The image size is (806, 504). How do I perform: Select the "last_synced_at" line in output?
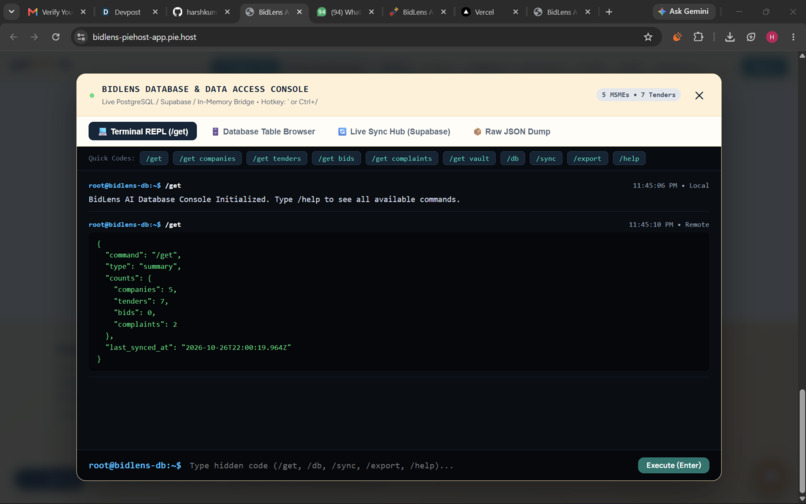pyautogui.click(x=198, y=348)
